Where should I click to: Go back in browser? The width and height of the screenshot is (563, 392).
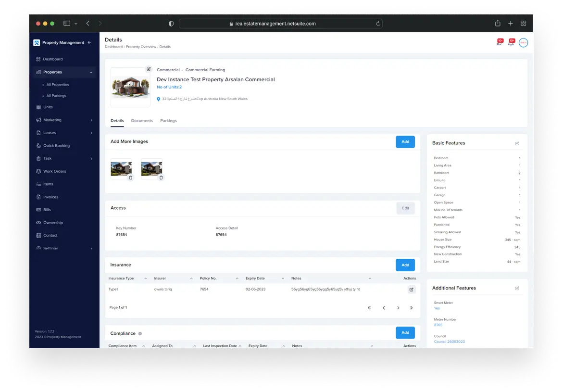click(88, 24)
